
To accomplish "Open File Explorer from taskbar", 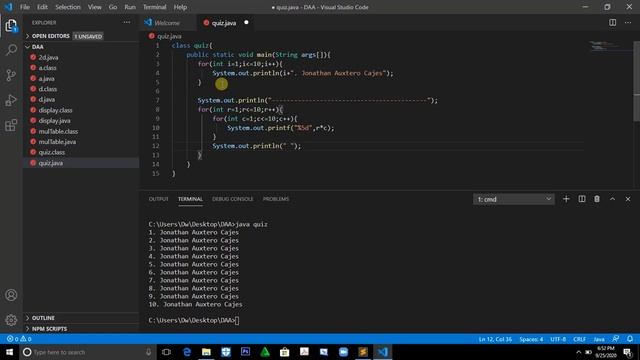I will pos(206,352).
